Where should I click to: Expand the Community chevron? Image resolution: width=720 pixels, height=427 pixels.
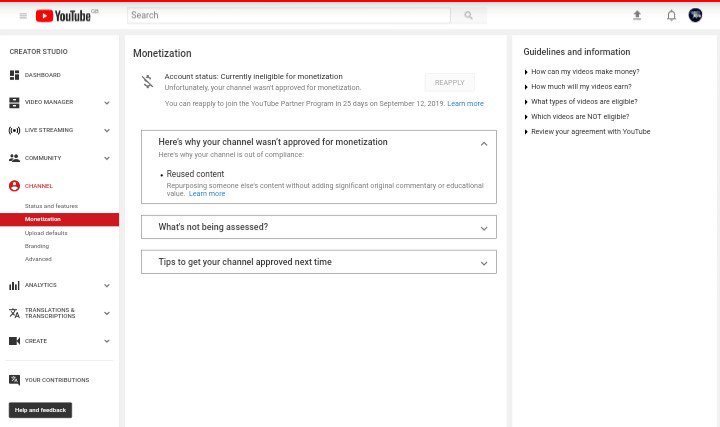(x=107, y=158)
